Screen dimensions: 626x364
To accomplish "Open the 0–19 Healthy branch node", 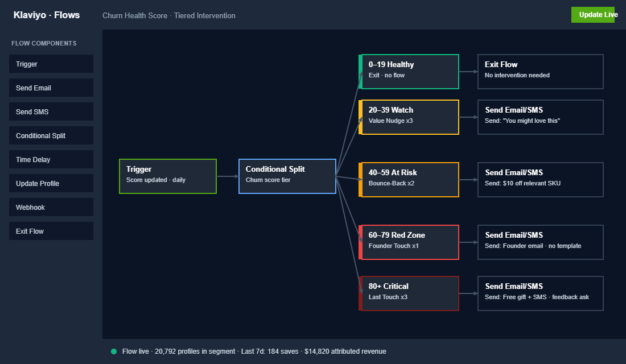I will (409, 72).
